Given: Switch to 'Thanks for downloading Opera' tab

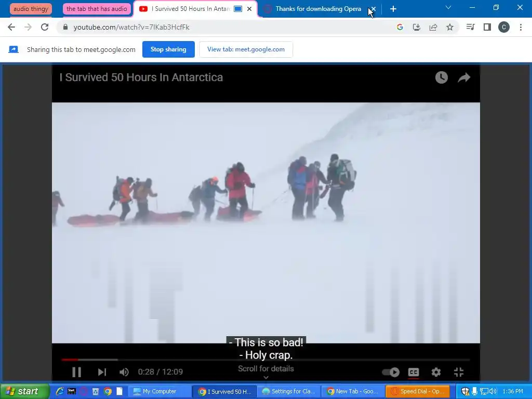Looking at the screenshot, I should (x=318, y=9).
